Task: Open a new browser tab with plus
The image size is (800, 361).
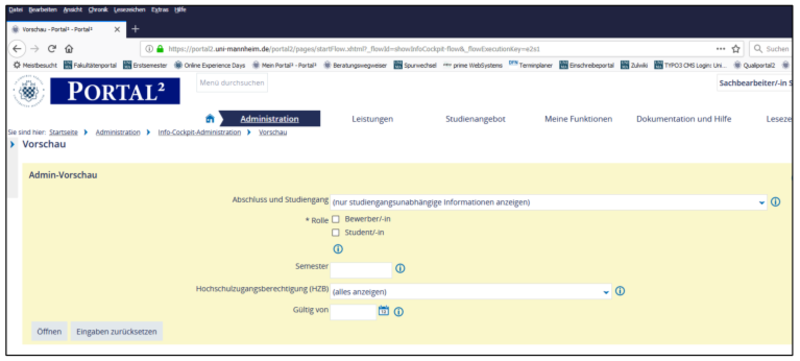Action: coord(135,29)
